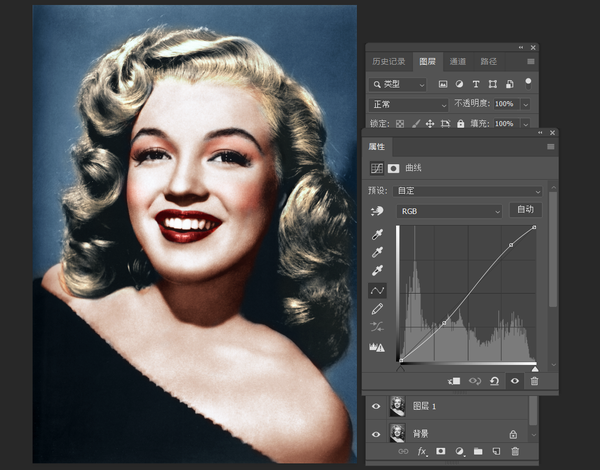Filter layers by adjustment layers icon
The image size is (600, 470).
[x=459, y=85]
